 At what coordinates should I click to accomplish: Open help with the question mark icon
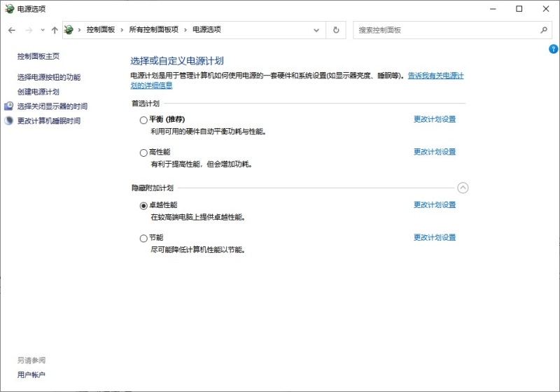coord(553,49)
